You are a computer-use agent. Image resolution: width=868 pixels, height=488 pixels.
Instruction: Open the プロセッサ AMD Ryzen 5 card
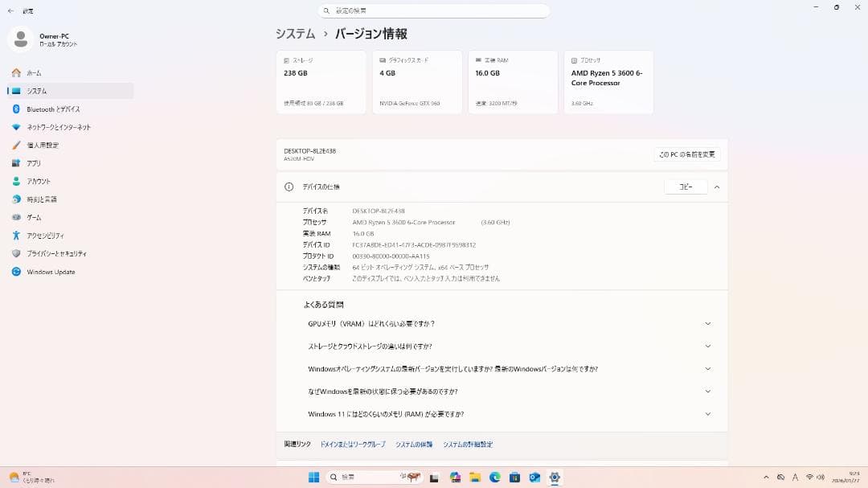pos(609,83)
